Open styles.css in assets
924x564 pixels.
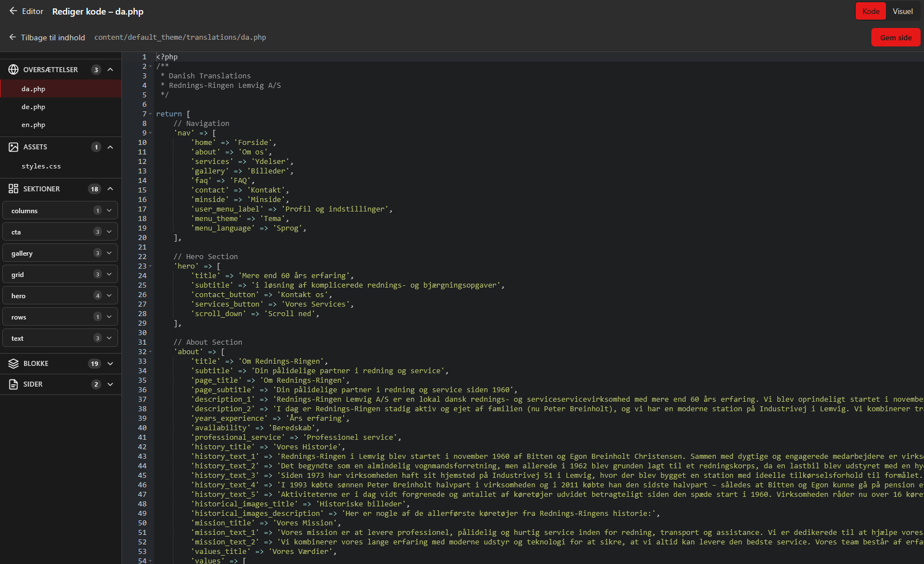pos(41,166)
